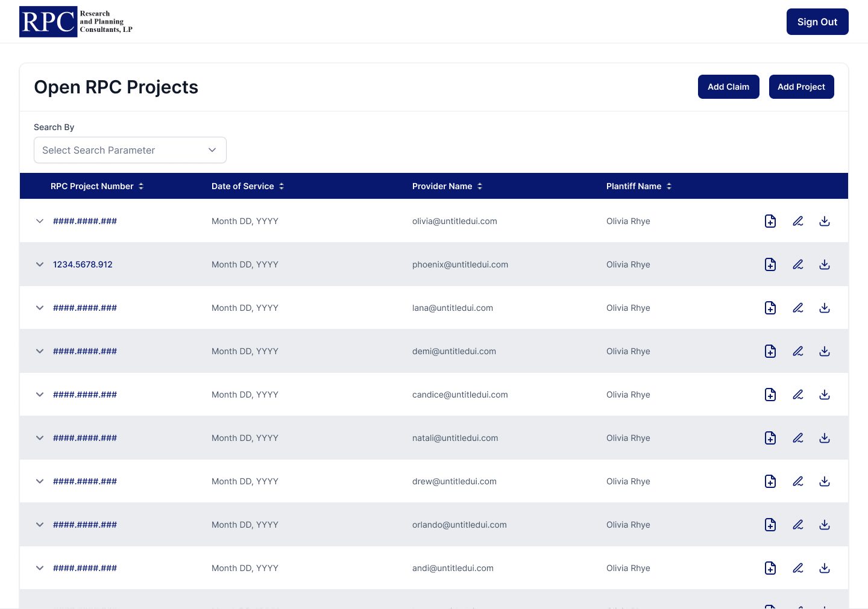This screenshot has height=609, width=868.
Task: Open project number link 1234.5678.912
Action: tap(83, 264)
